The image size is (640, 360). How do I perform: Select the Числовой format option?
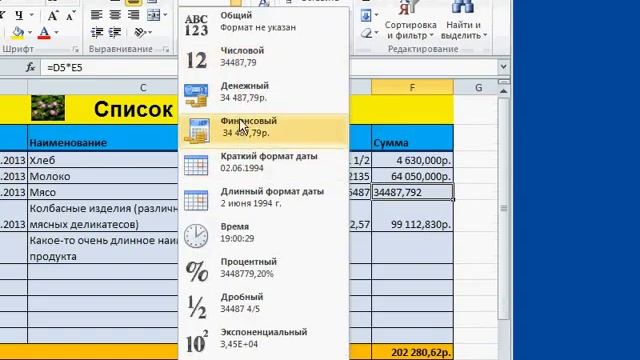point(264,57)
